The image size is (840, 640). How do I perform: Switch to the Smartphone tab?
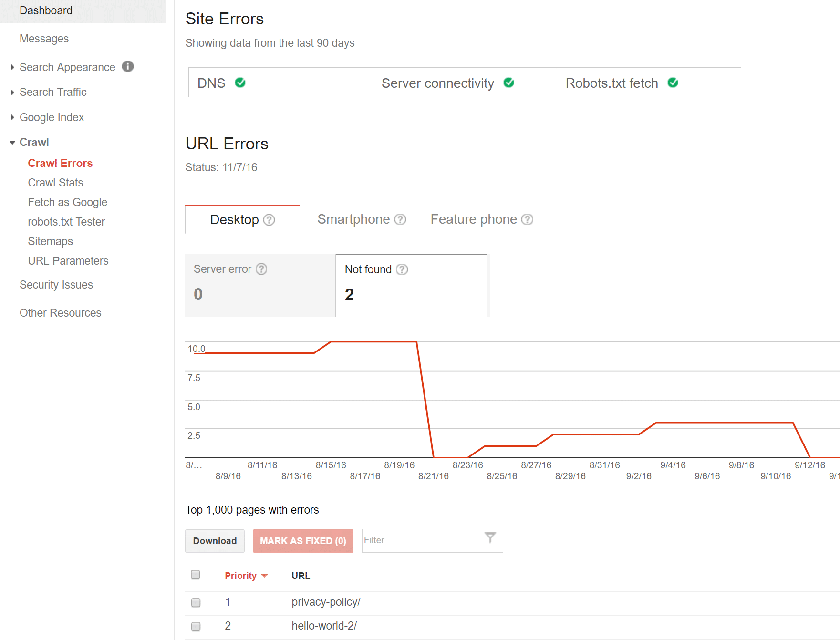click(x=353, y=219)
